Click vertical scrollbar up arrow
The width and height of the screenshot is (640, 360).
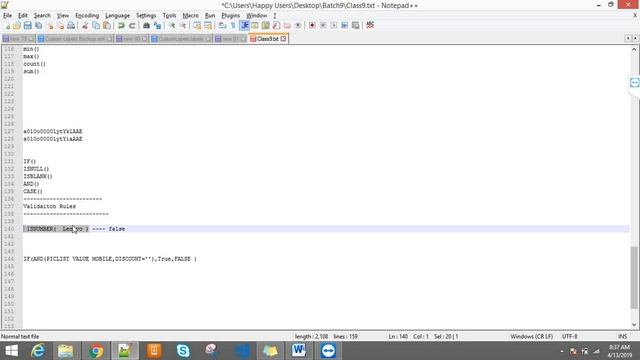(x=634, y=49)
